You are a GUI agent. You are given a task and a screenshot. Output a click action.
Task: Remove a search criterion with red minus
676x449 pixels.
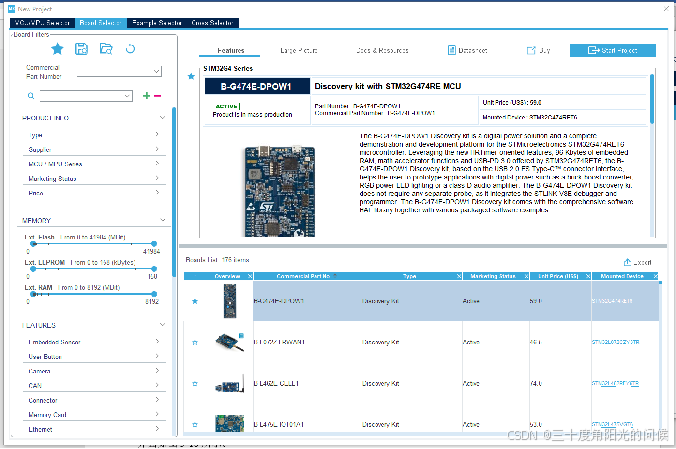point(157,96)
